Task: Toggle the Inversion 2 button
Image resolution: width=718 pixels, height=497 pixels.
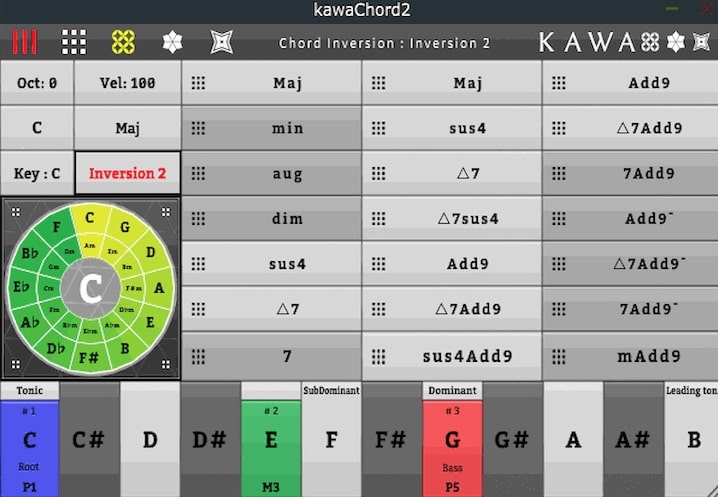Action: [x=127, y=173]
